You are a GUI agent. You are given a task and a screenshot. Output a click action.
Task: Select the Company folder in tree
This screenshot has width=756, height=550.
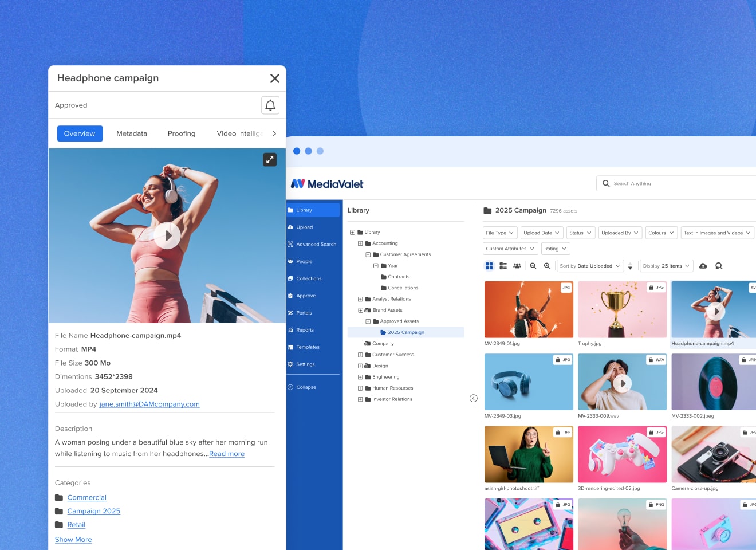coord(379,344)
